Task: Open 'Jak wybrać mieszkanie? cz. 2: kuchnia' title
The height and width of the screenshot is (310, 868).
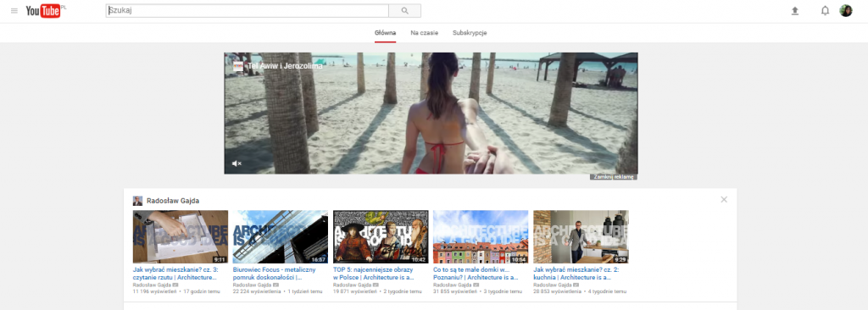Action: pos(576,274)
